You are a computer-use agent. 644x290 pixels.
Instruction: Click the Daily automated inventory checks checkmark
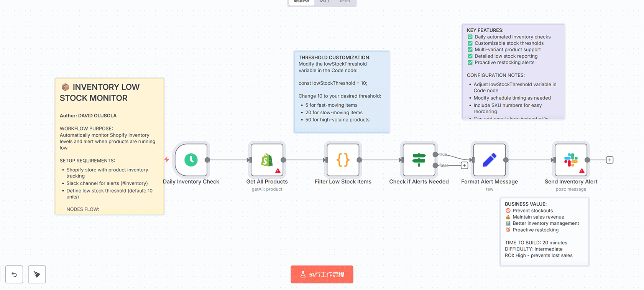[x=470, y=37]
